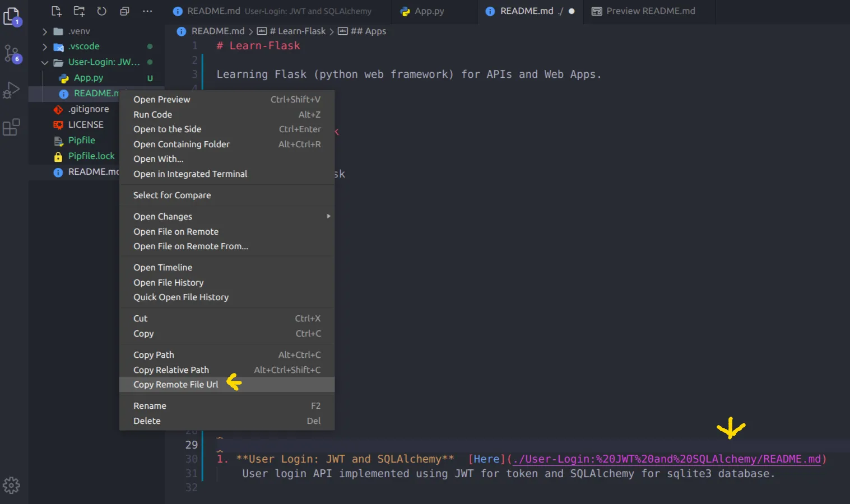The image size is (850, 504).
Task: Select Copy Relative Path
Action: click(x=227, y=370)
